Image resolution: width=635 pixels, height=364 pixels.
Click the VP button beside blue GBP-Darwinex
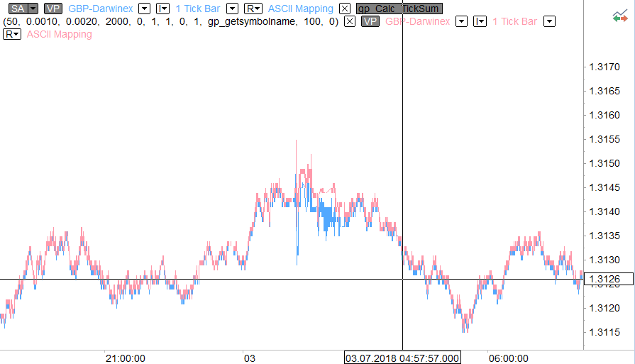click(x=53, y=9)
